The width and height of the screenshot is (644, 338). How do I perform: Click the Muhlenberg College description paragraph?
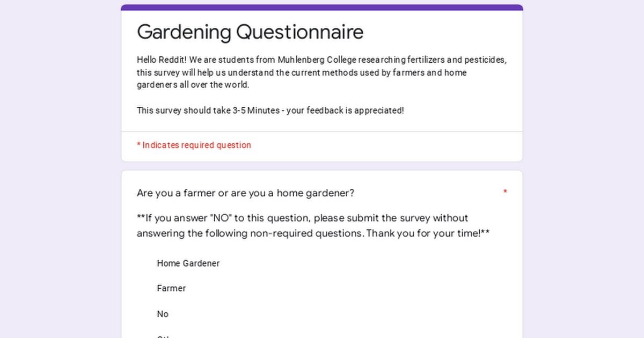(322, 72)
